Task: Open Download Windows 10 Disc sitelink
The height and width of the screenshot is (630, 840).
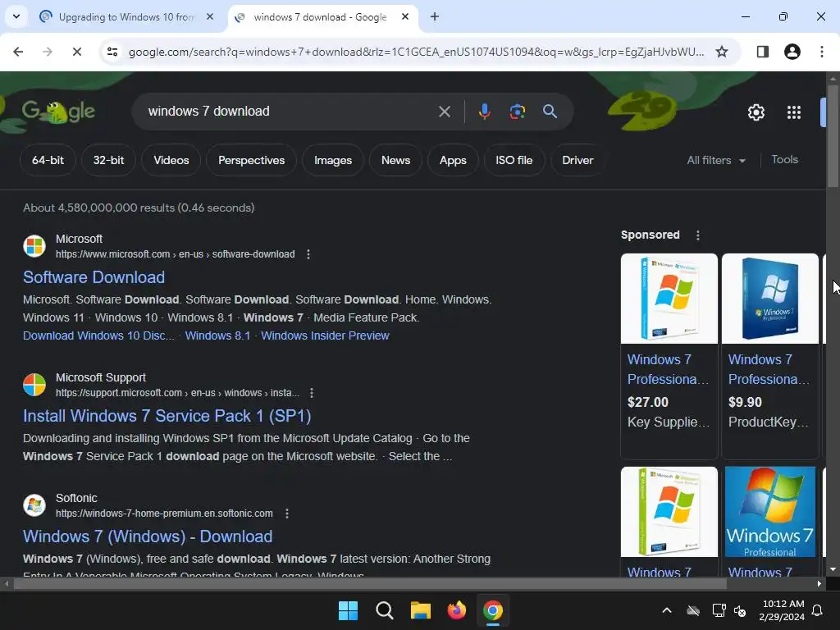Action: click(x=98, y=336)
